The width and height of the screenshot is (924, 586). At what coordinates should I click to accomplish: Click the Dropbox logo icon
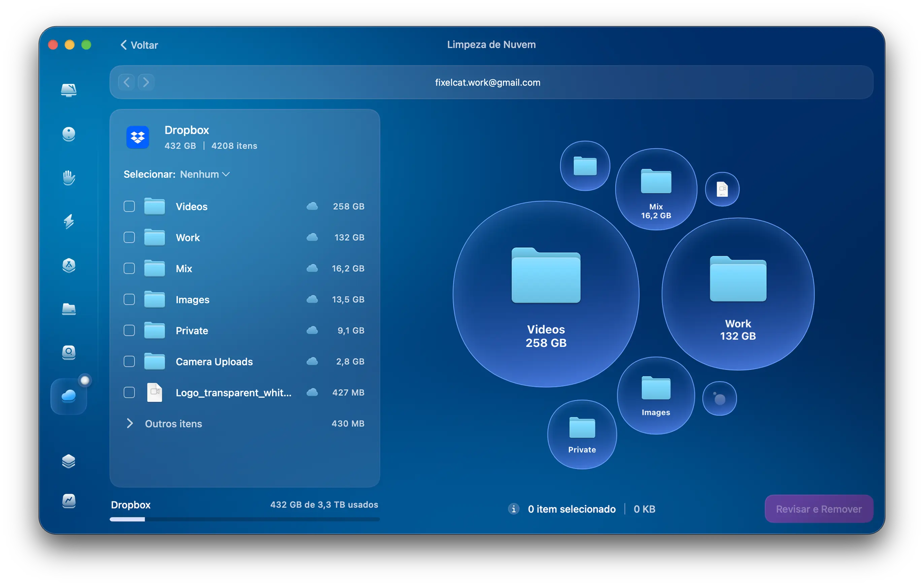[138, 137]
